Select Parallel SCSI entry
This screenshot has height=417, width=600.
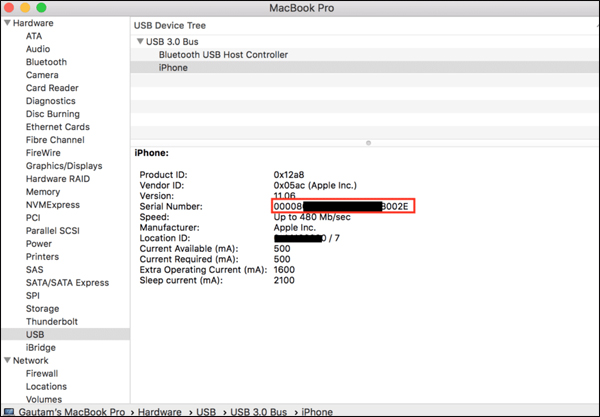pyautogui.click(x=53, y=231)
